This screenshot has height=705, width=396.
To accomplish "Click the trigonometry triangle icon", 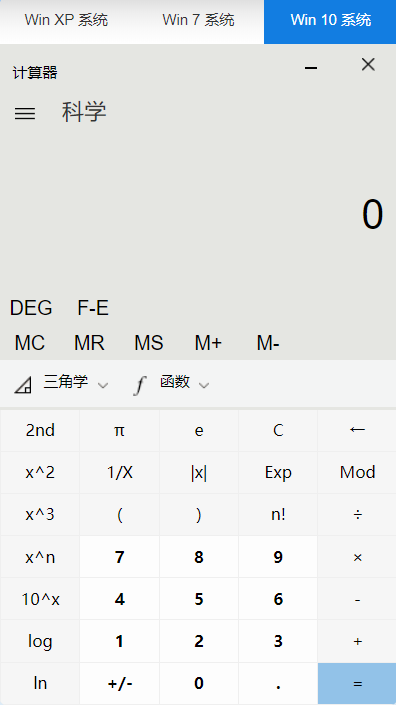I will pyautogui.click(x=23, y=385).
